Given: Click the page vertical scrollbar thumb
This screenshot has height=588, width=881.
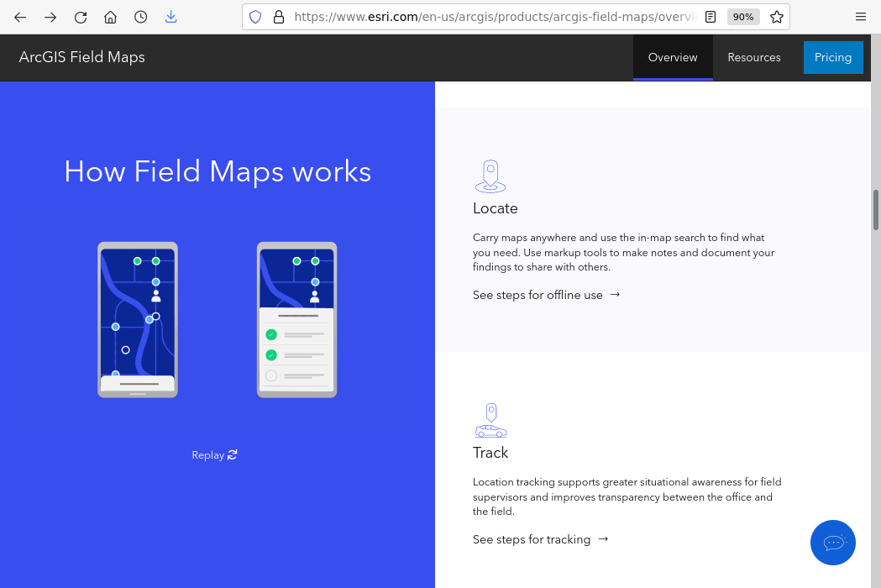Looking at the screenshot, I should click(x=876, y=210).
